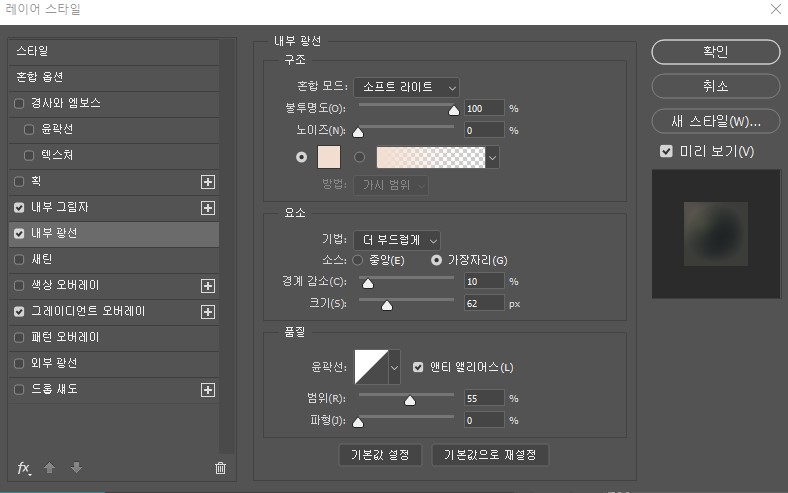Disable the 내부 그림자 checkbox
The height and width of the screenshot is (493, 788).
[19, 208]
